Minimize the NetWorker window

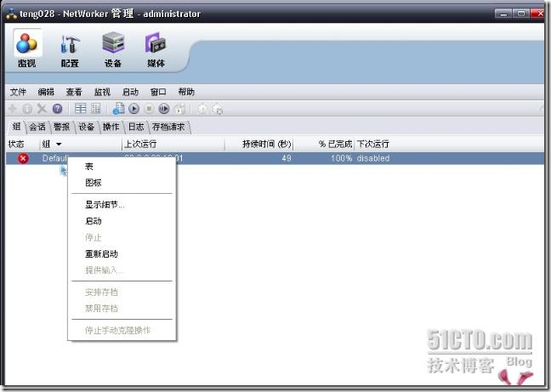tap(503, 14)
